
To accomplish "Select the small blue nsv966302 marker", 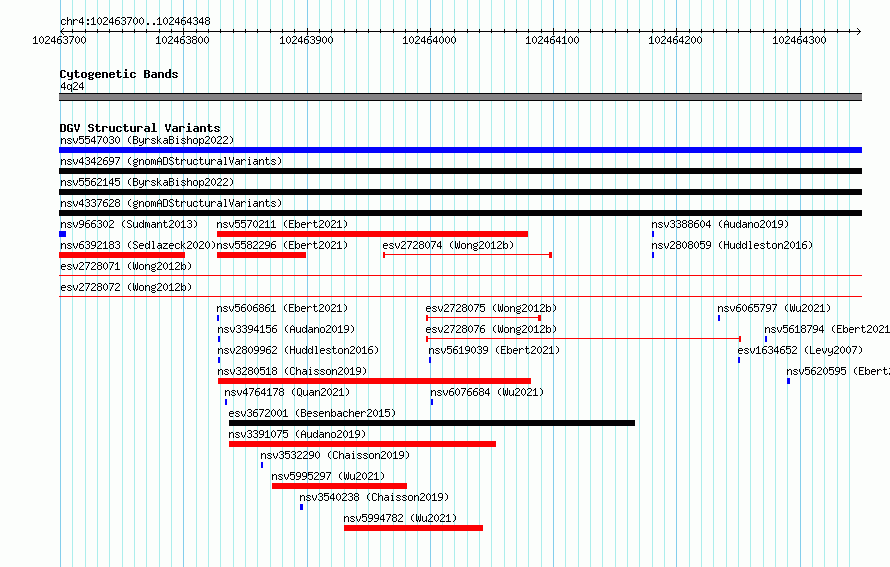I will (x=62, y=234).
